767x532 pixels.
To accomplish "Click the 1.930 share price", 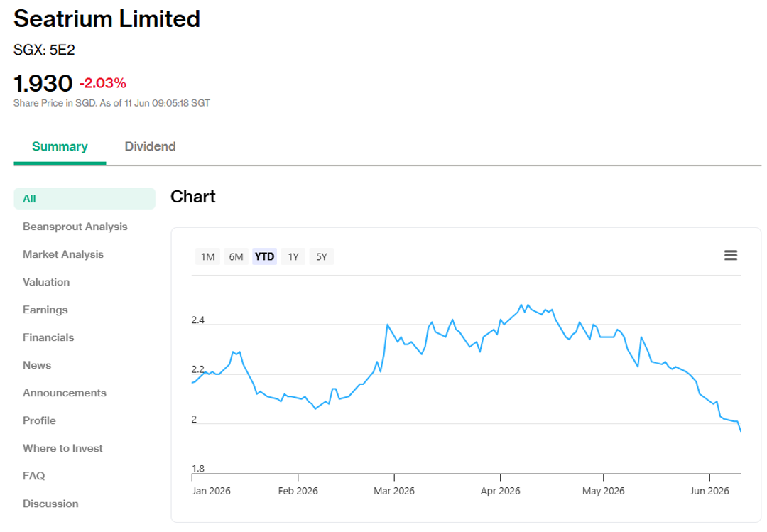I will click(x=43, y=83).
